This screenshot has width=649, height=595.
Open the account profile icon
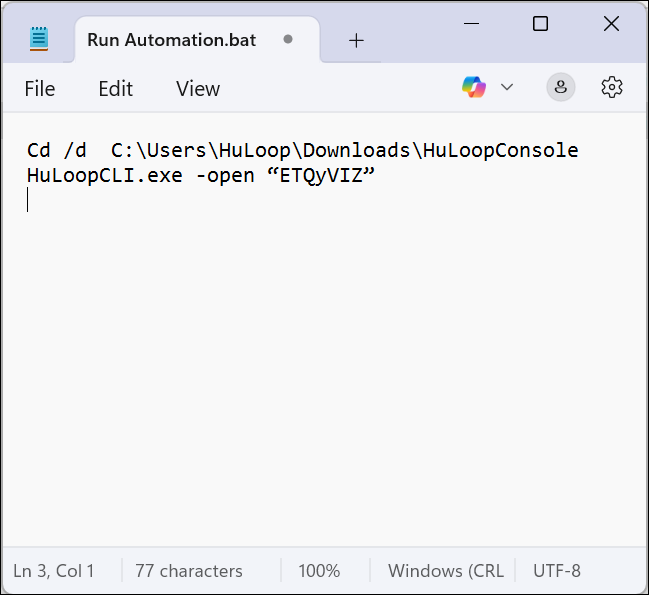point(561,87)
